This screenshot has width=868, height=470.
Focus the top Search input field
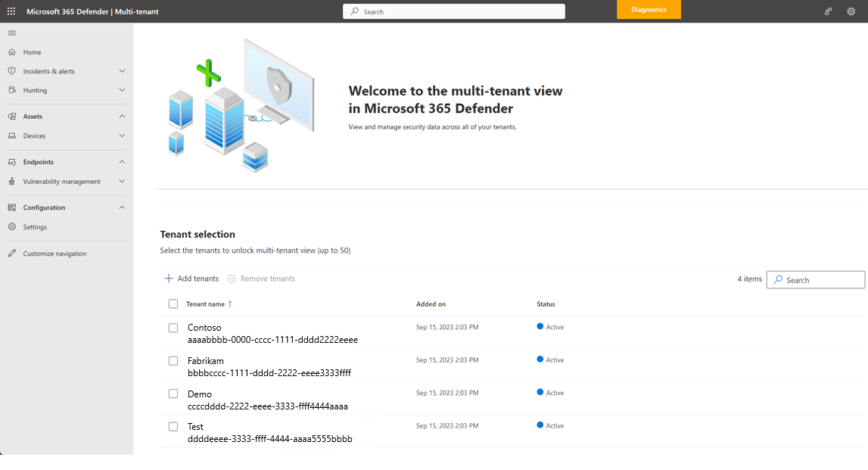454,11
